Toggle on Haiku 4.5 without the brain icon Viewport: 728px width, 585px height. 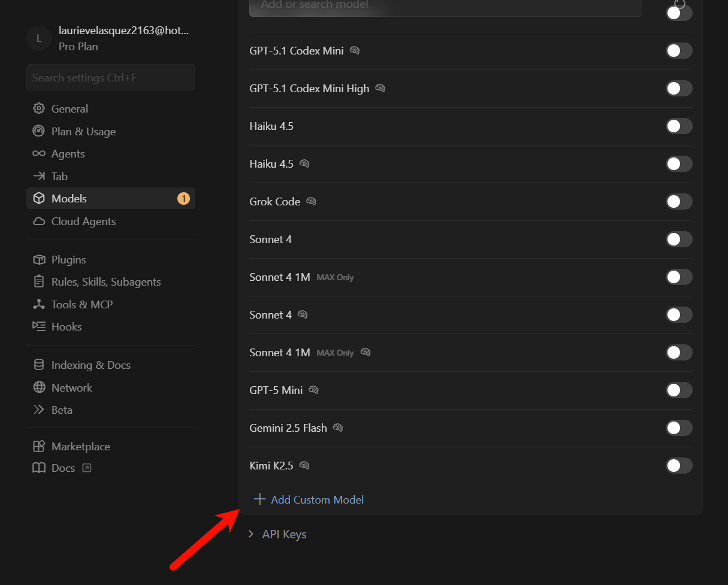pyautogui.click(x=679, y=126)
